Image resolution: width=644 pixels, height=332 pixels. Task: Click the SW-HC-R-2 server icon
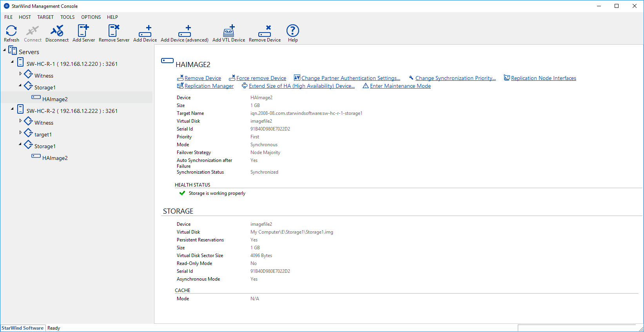coord(20,110)
